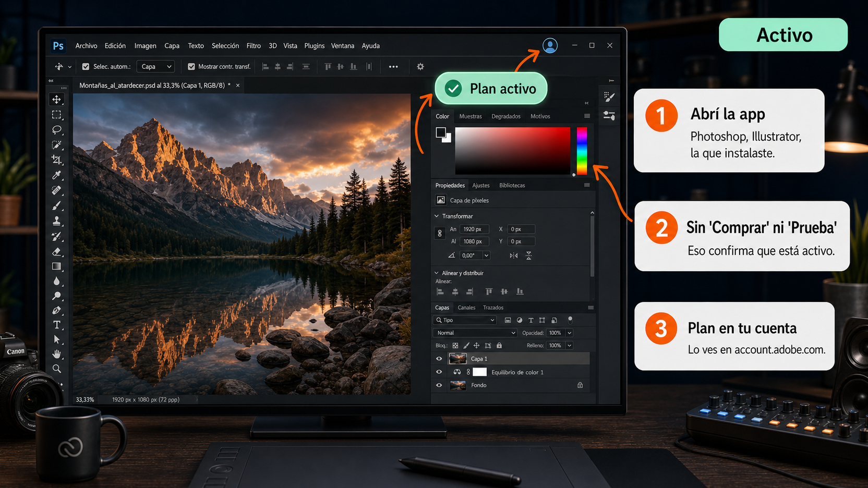868x488 pixels.
Task: Open the Tipo layer filter dropdown
Action: [x=464, y=320]
